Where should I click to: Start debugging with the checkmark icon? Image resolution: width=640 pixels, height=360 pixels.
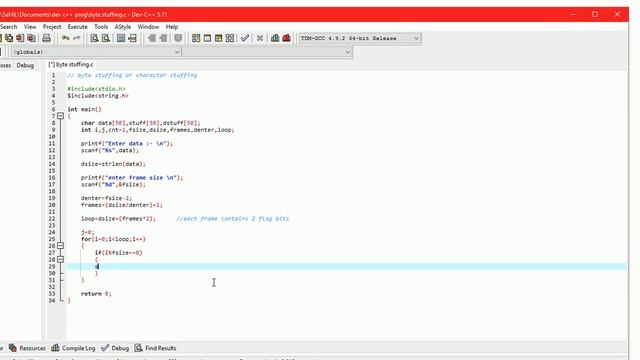click(245, 38)
